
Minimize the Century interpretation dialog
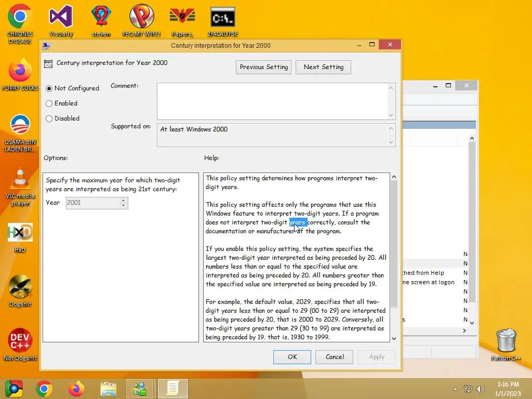[359, 45]
